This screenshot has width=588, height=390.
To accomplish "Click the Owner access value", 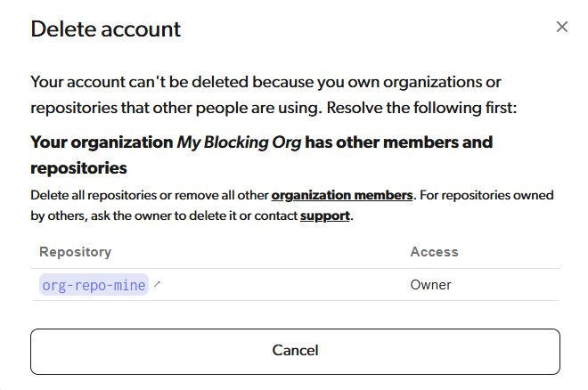I will (x=430, y=285).
